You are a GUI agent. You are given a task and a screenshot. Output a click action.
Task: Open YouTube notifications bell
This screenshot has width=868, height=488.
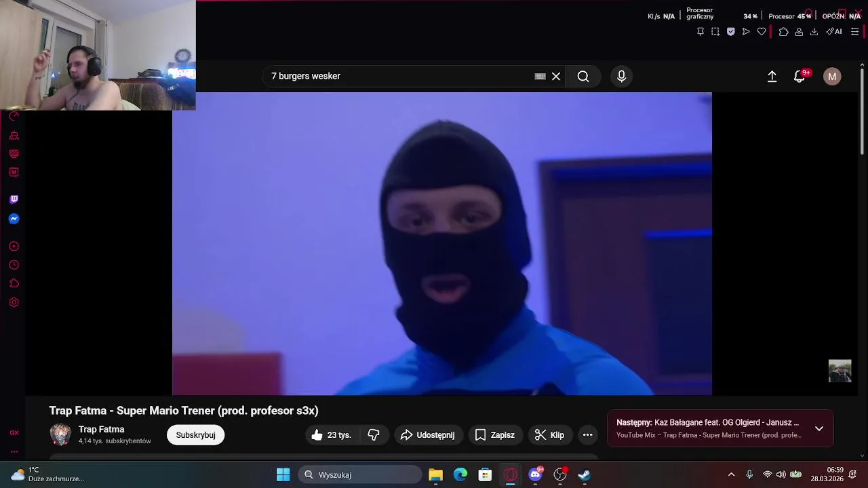tap(800, 77)
